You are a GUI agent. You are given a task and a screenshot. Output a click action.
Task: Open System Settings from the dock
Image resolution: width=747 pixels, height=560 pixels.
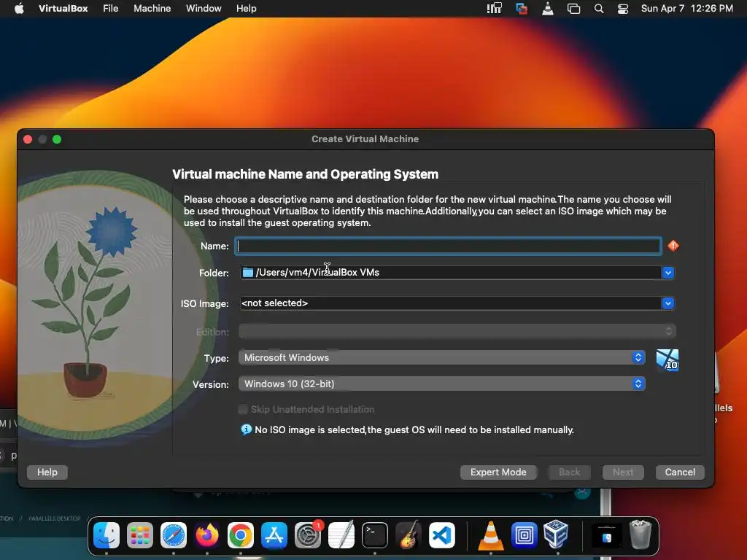pyautogui.click(x=308, y=535)
